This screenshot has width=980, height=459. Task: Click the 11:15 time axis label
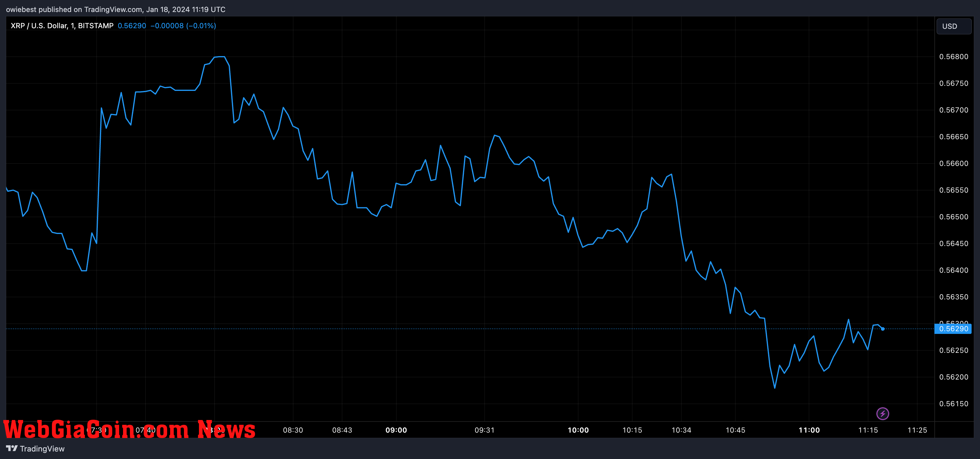pos(868,430)
